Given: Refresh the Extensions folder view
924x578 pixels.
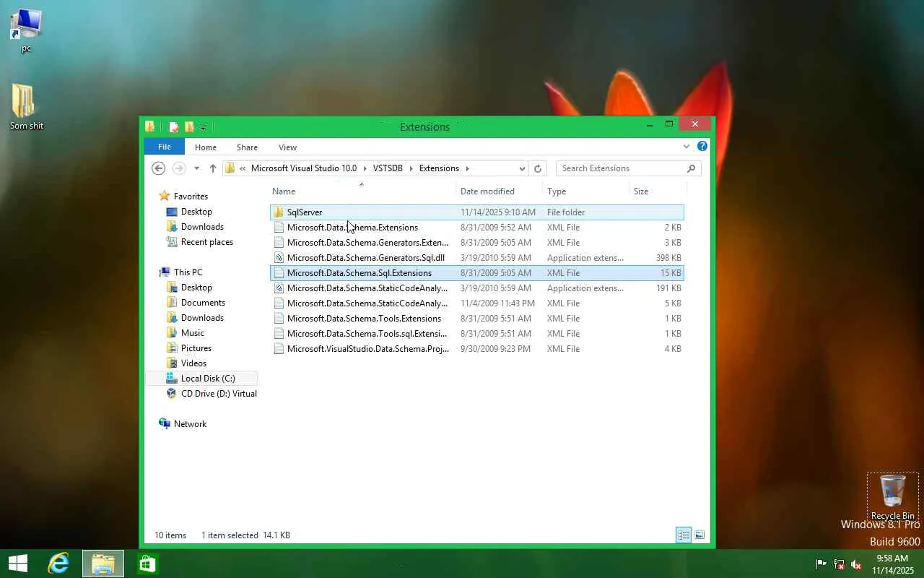Looking at the screenshot, I should pyautogui.click(x=537, y=168).
